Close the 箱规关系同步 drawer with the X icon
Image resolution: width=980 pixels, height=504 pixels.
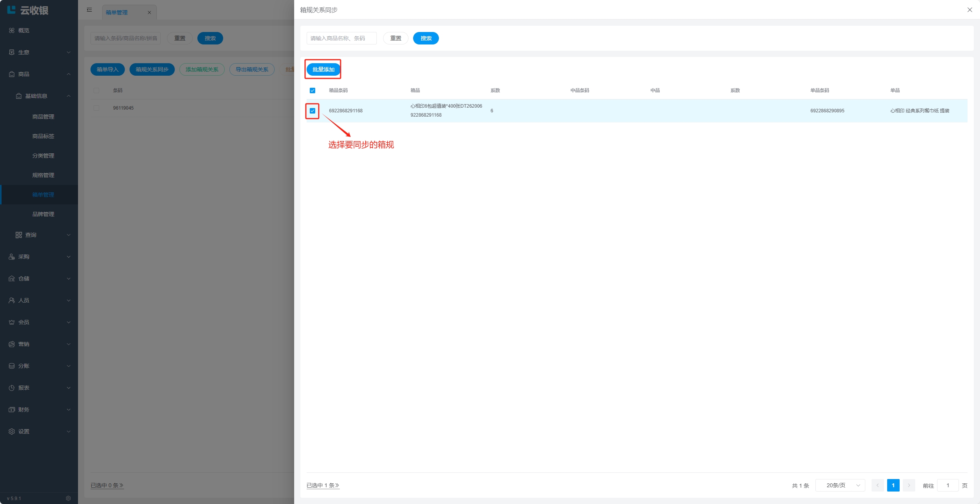tap(969, 10)
